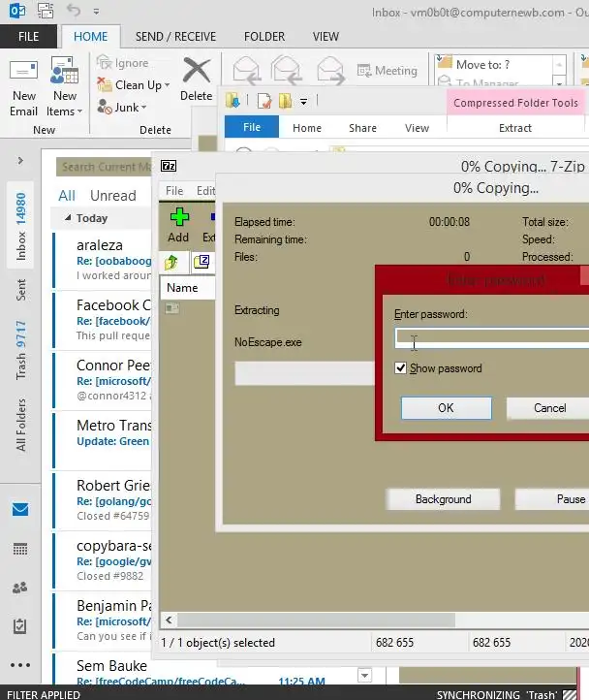
Task: Open the FOLDER ribbon tab
Action: point(264,36)
